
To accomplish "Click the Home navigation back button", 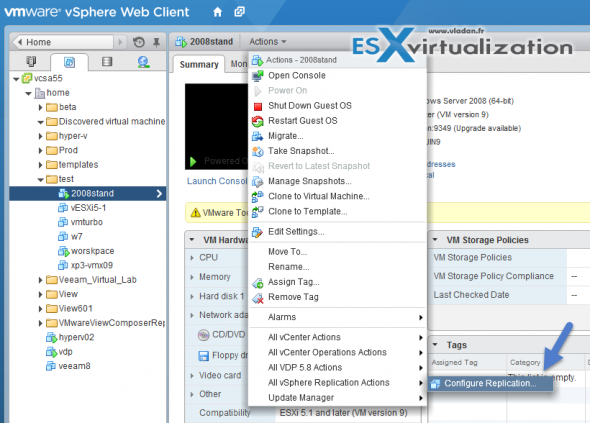I will (63, 42).
